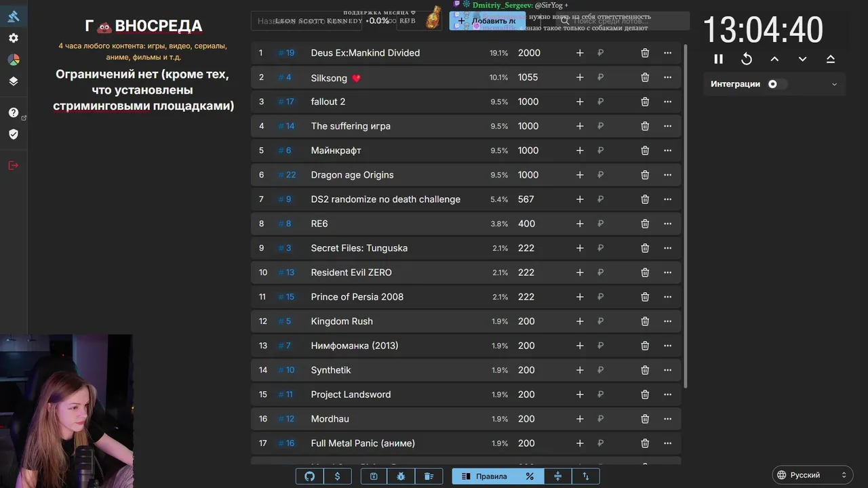
Task: Click ruble icon on Project Landsword row
Action: (x=601, y=394)
